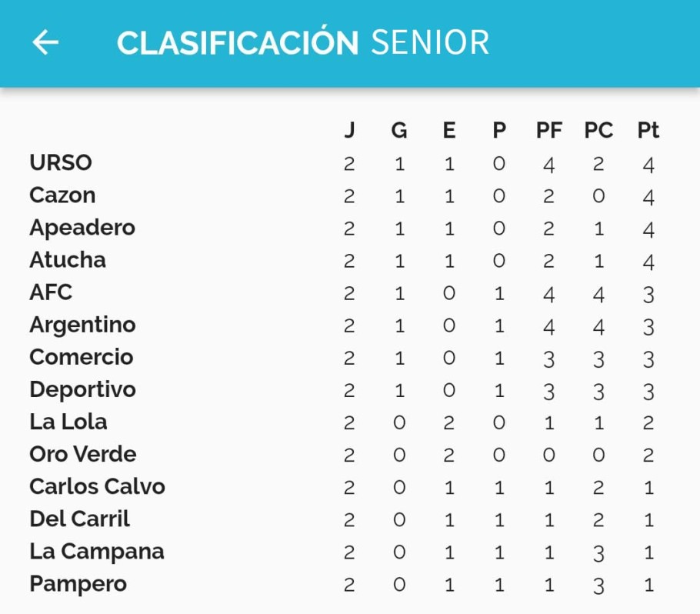700x614 pixels.
Task: Open the La Lola team row
Action: [x=68, y=422]
